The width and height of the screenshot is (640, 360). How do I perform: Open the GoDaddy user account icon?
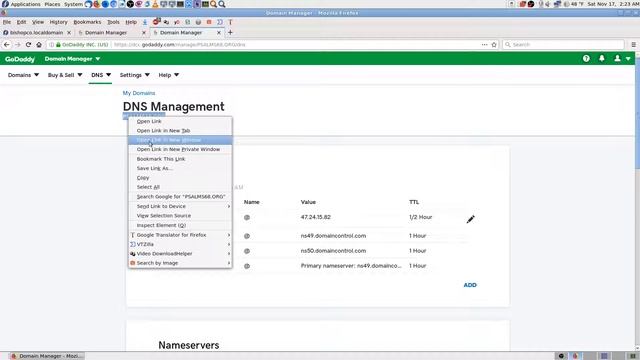point(618,59)
